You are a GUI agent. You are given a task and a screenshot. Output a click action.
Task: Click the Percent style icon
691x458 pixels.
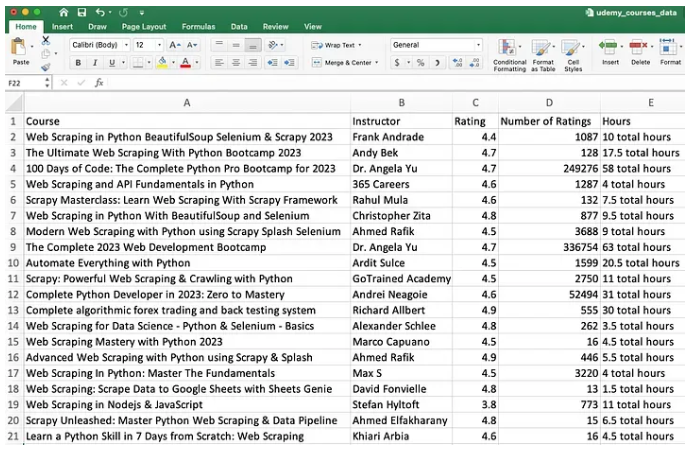(x=420, y=62)
